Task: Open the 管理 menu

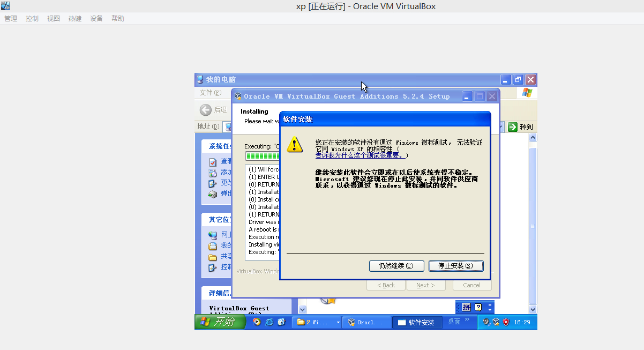Action: coord(11,18)
